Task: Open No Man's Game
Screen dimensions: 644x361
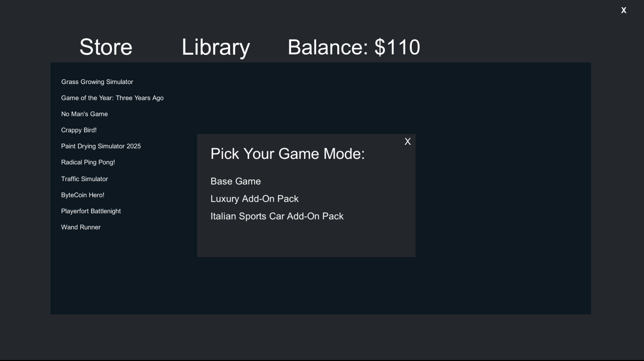Action: coord(84,114)
